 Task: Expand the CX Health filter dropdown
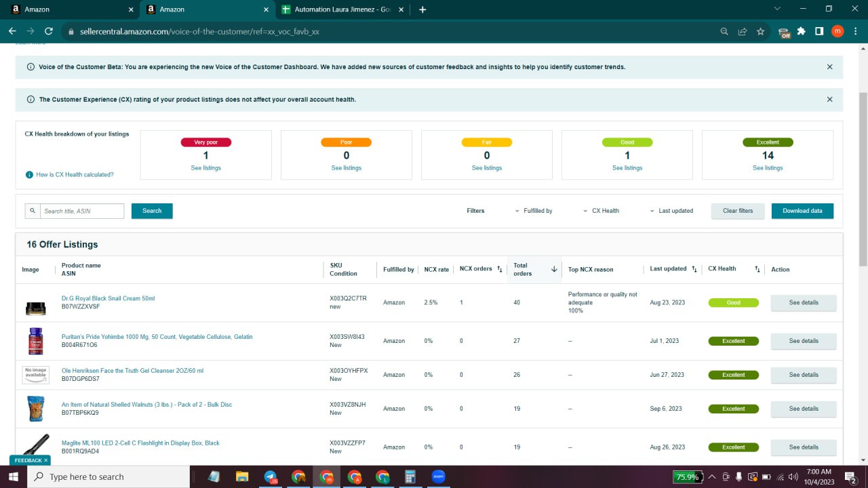(601, 211)
